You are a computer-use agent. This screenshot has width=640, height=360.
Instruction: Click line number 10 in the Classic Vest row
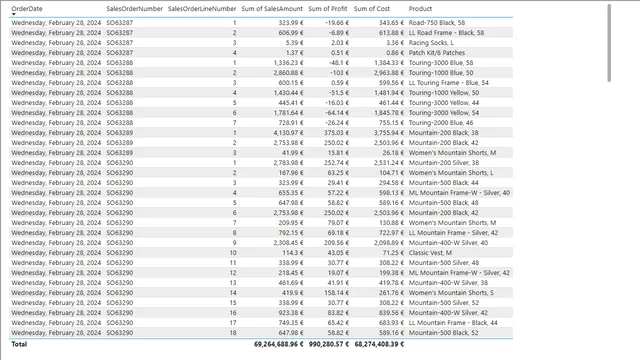tap(233, 253)
